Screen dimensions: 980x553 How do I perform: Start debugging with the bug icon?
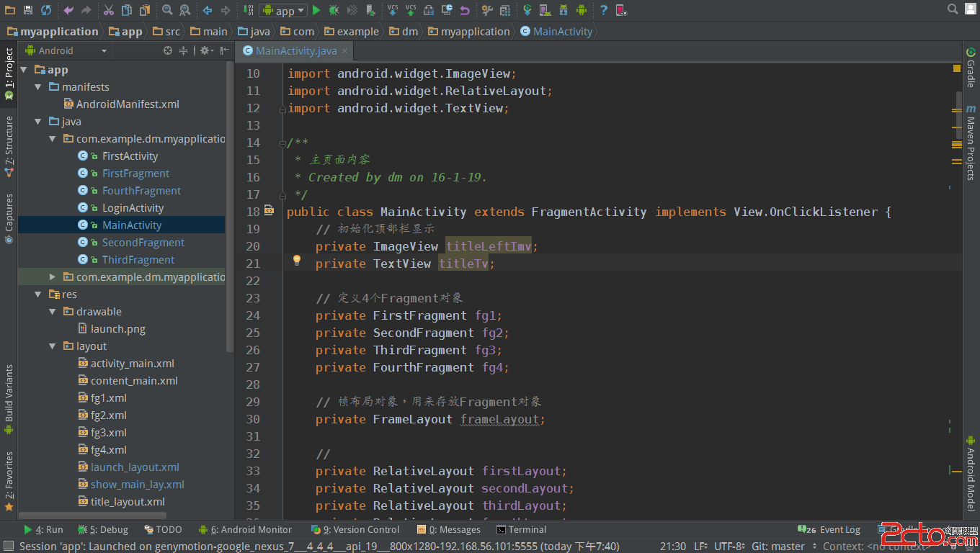pyautogui.click(x=334, y=10)
